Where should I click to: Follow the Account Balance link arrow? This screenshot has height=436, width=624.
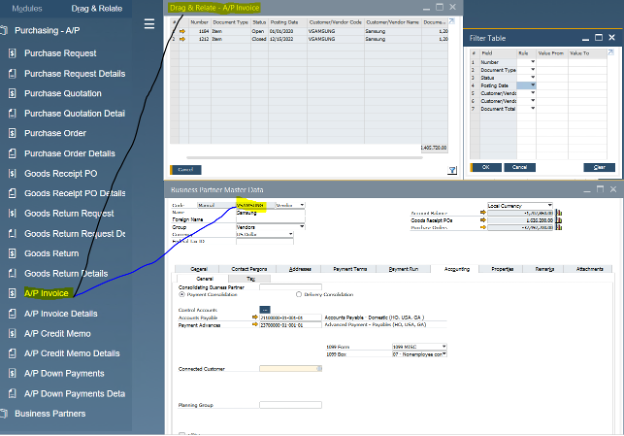tap(483, 213)
